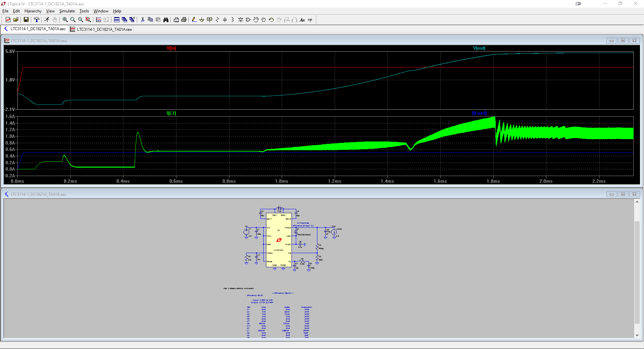Click the Print toolbar icon
The image size is (644, 349).
[x=184, y=20]
